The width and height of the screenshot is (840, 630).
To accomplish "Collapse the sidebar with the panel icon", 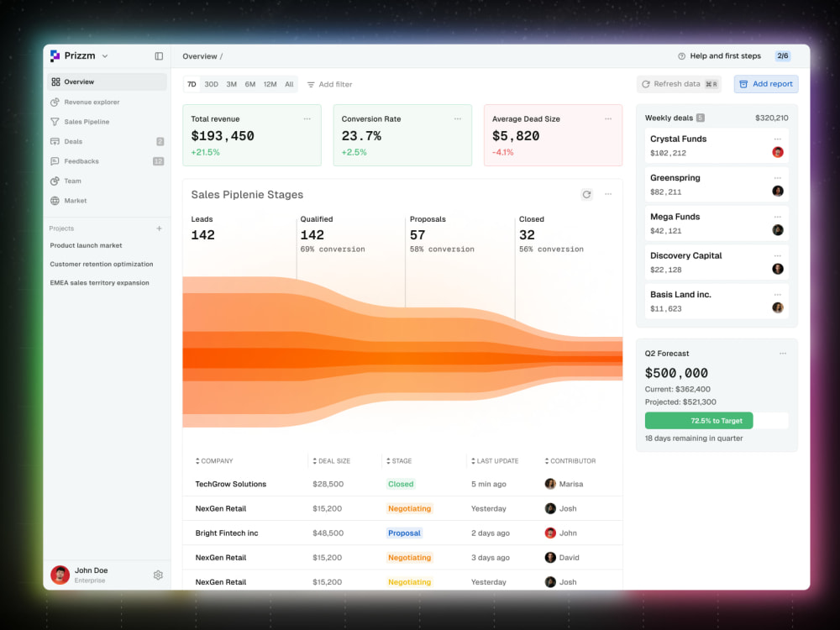I will [159, 56].
